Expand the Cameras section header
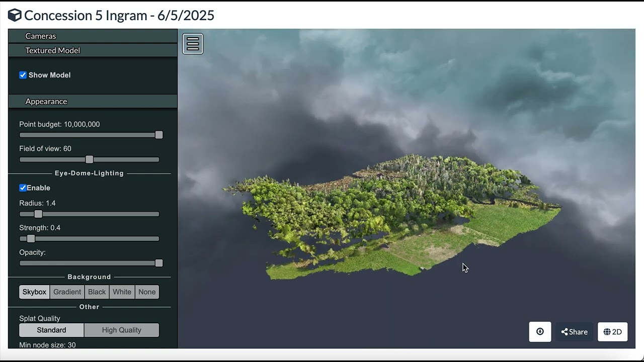This screenshot has width=644, height=362. click(93, 36)
